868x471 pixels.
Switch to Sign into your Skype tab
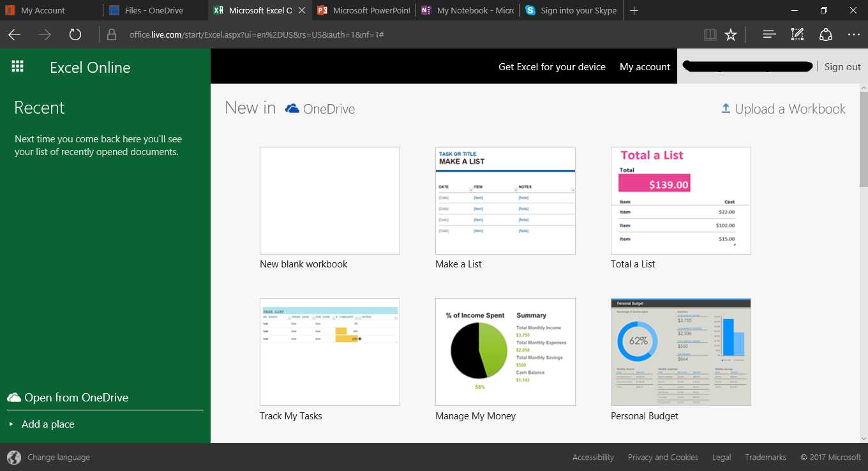pos(572,10)
